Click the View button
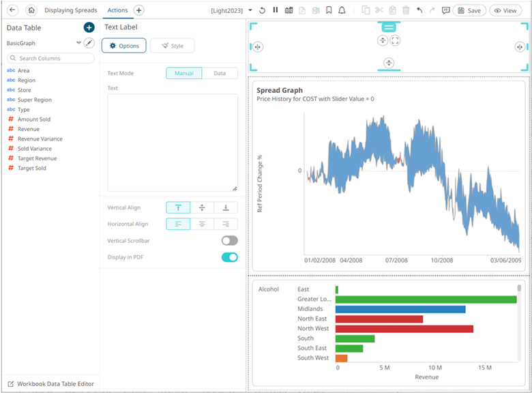This screenshot has width=532, height=393. 505,10
